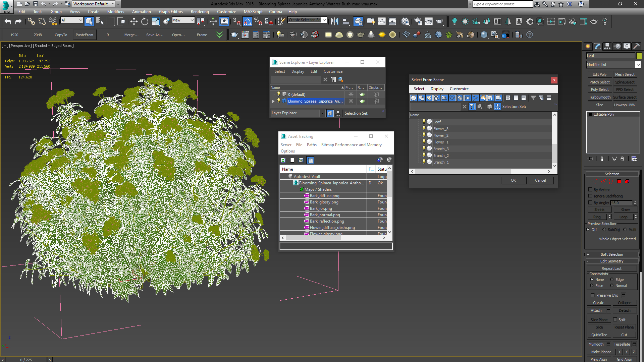This screenshot has width=644, height=362.
Task: Click Remove Modifier trash icon
Action: click(622, 159)
